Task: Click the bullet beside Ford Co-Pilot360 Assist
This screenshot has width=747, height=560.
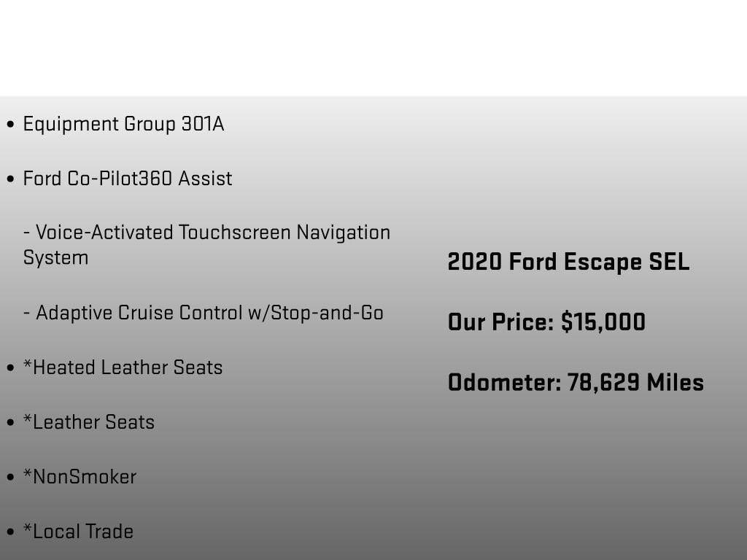Action: [x=10, y=179]
